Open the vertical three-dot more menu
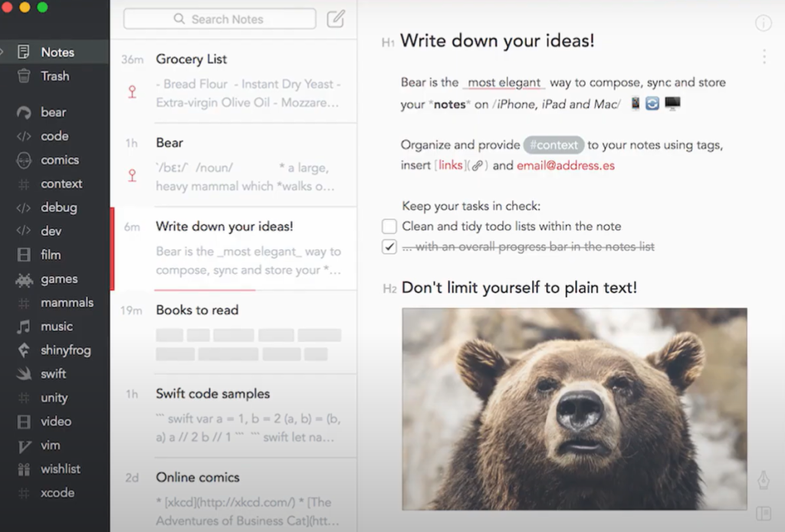This screenshot has width=785, height=532. pyautogui.click(x=764, y=57)
